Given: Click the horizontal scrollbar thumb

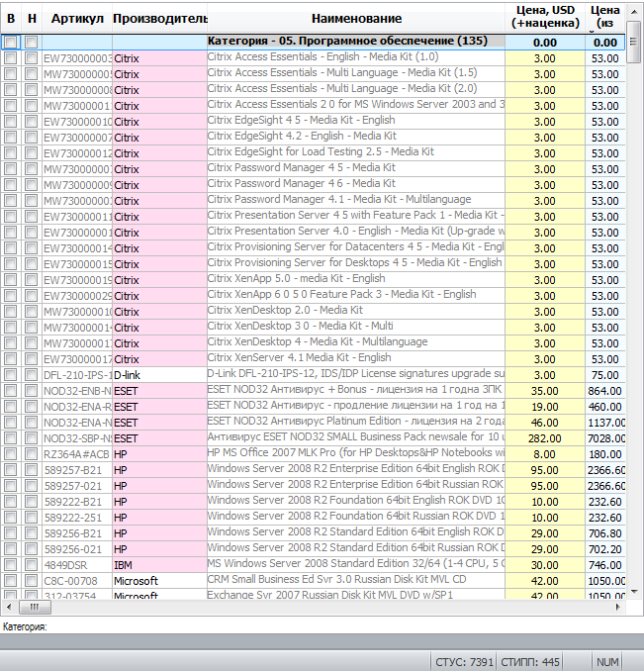Looking at the screenshot, I should (35, 607).
